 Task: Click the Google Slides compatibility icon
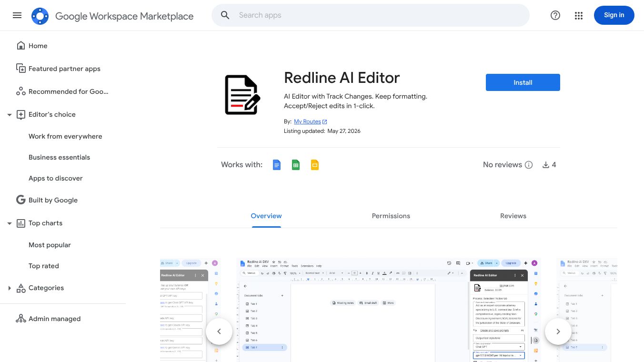coord(315,165)
